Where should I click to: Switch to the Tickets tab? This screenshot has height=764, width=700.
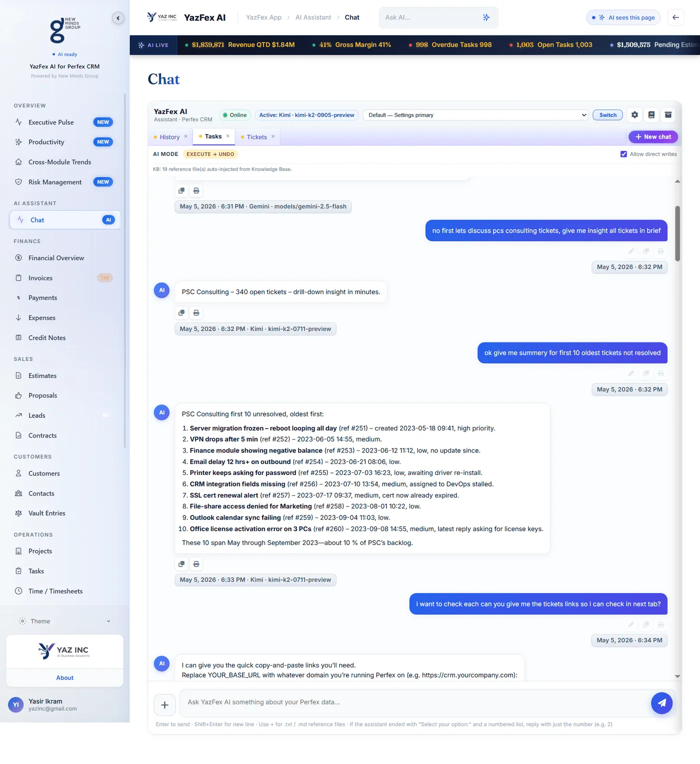click(x=256, y=137)
